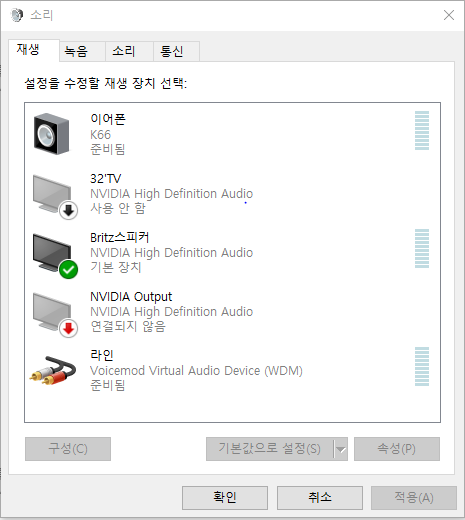465x520 pixels.
Task: Close the 소리 dialog window
Action: (x=449, y=15)
